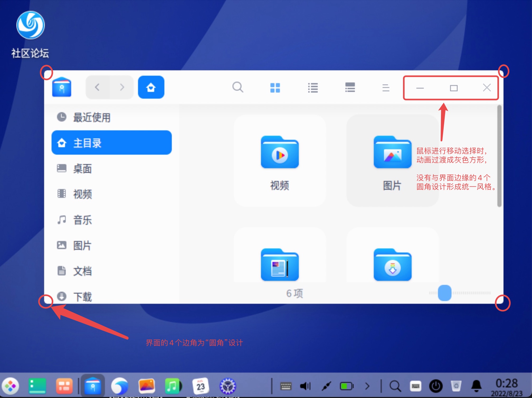
Task: Click the vertical scrollbar of file view
Action: tap(499, 156)
